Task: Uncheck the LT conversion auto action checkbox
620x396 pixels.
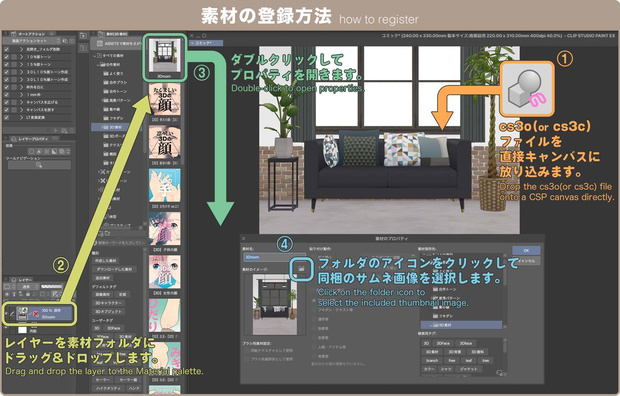Action: tap(6, 117)
